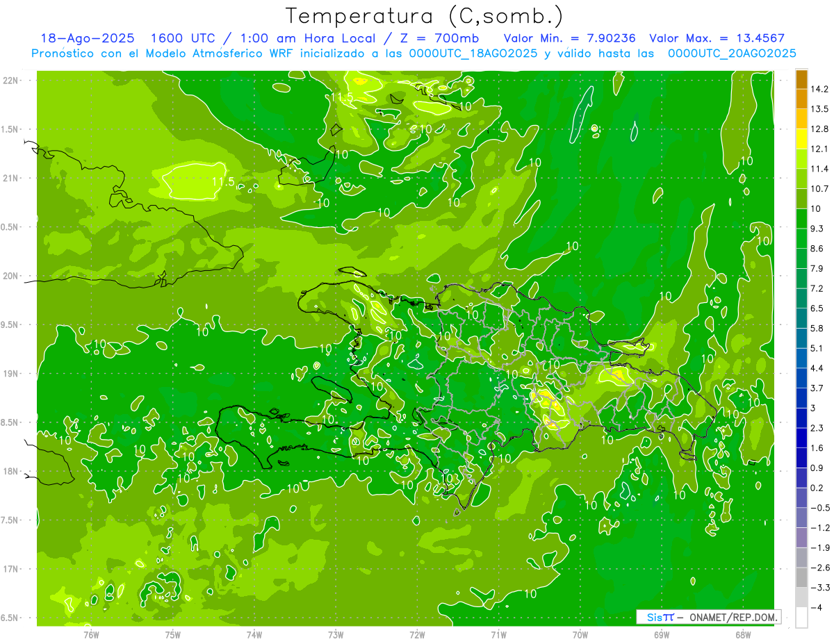The height and width of the screenshot is (644, 834).
Task: Click the "20N" latitude axis label
Action: 10,276
